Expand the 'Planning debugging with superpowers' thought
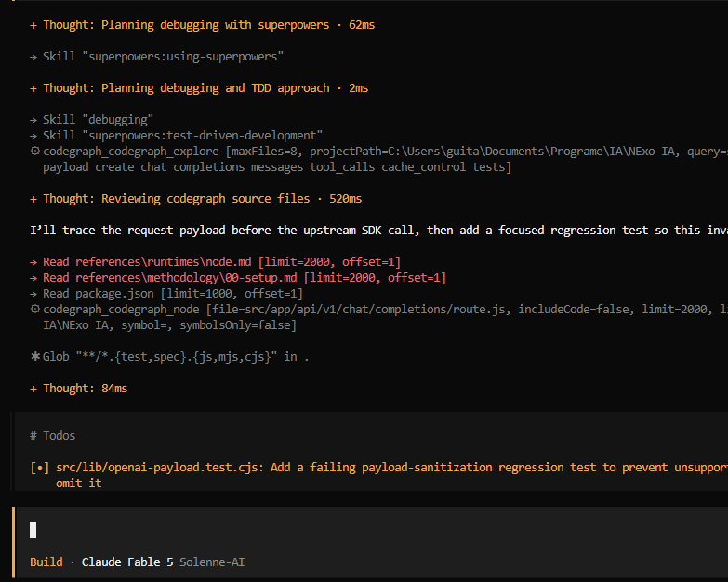Image resolution: width=728 pixels, height=582 pixels. tap(202, 24)
